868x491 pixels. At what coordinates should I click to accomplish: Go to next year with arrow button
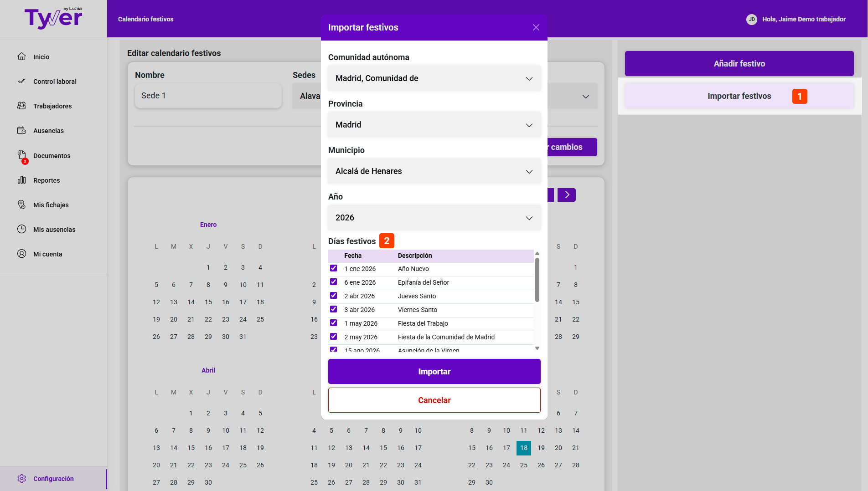point(567,195)
